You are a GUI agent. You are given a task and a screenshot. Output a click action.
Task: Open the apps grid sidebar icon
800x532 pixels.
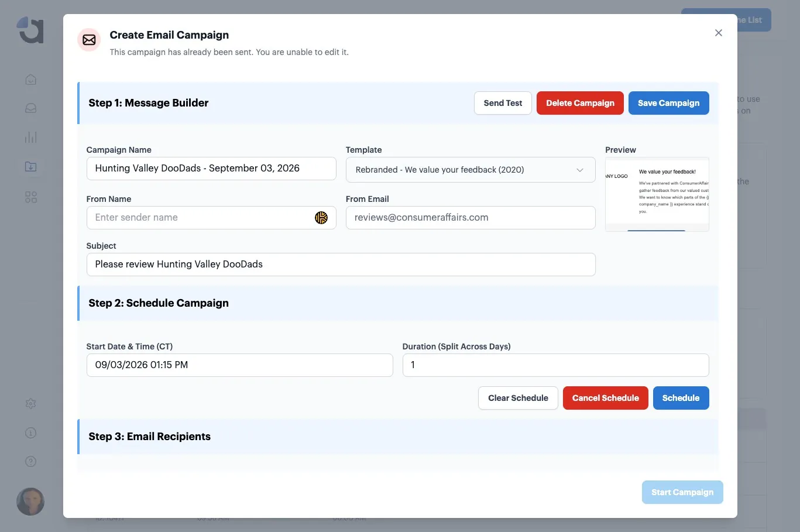point(31,197)
